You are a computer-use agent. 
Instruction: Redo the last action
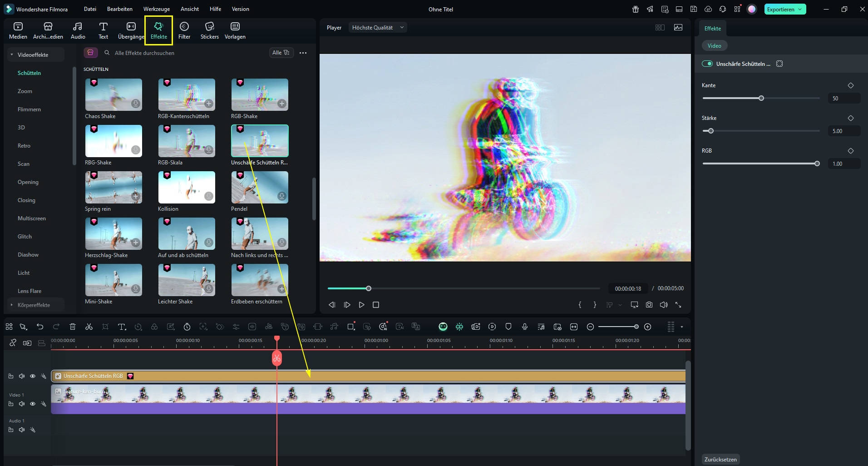tap(56, 327)
